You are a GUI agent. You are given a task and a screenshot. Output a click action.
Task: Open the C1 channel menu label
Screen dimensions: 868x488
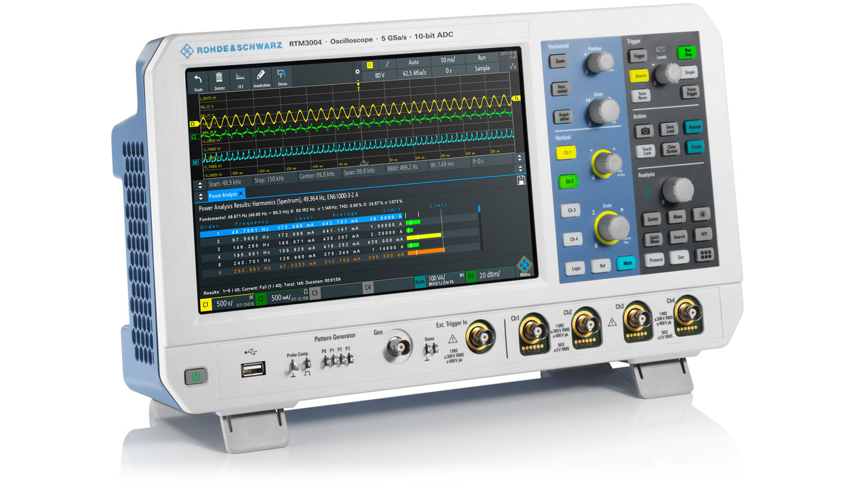point(206,305)
